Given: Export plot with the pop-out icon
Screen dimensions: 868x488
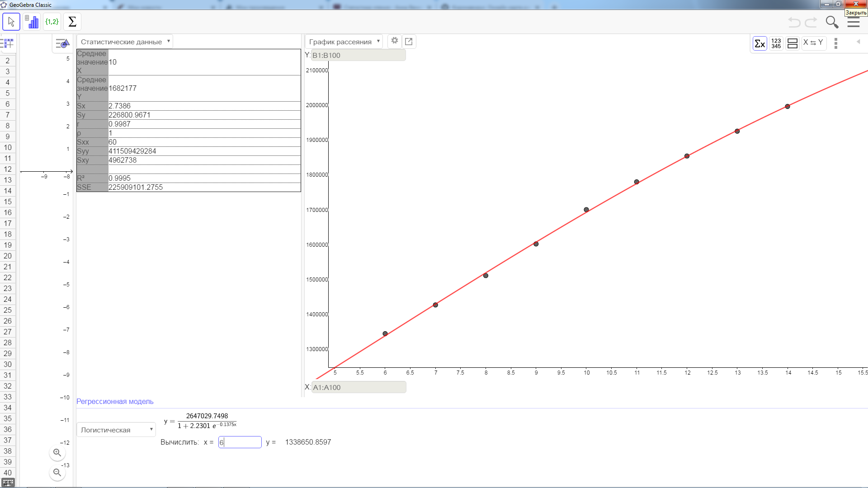Looking at the screenshot, I should tap(409, 42).
